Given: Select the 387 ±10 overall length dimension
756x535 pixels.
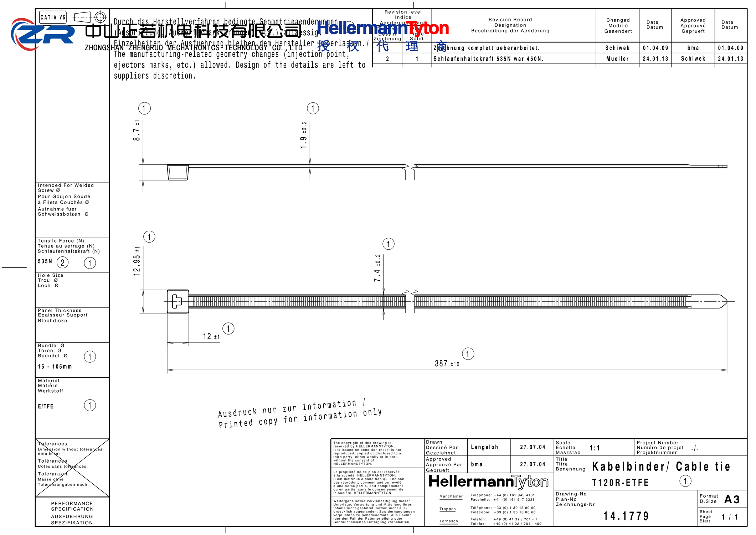Looking at the screenshot, I should [447, 363].
